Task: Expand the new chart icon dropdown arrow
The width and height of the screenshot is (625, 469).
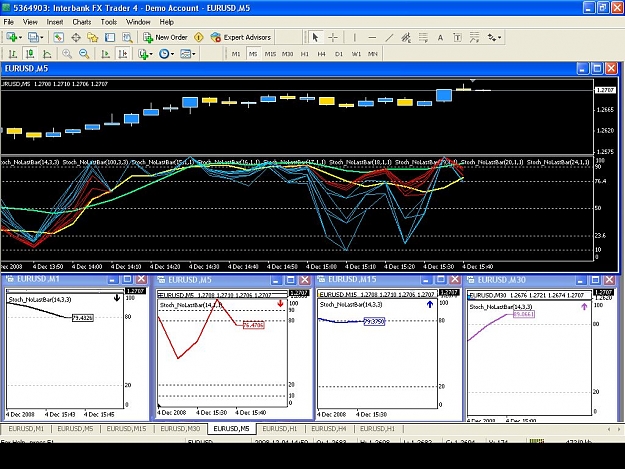Action: [20, 37]
